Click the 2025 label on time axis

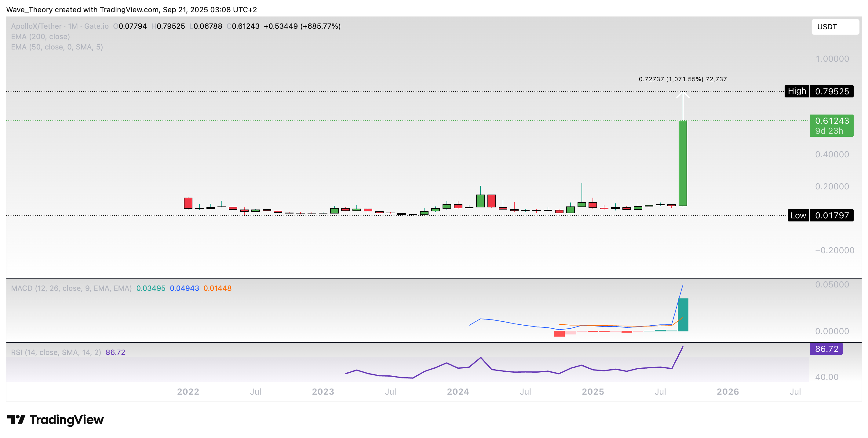pos(593,392)
